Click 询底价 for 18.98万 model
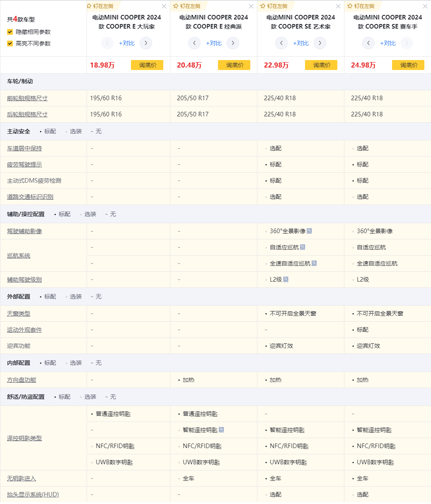Image resolution: width=431 pixels, height=504 pixels. click(x=147, y=65)
